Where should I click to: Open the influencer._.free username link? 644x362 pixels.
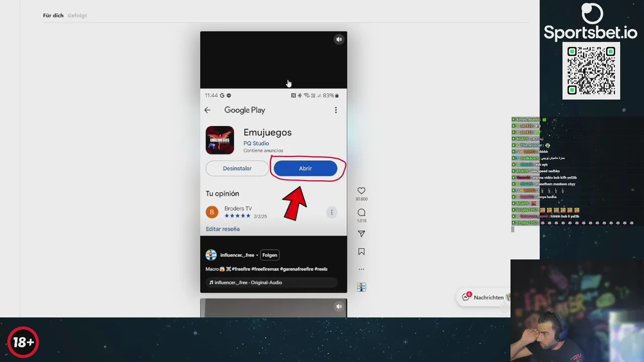(x=237, y=255)
